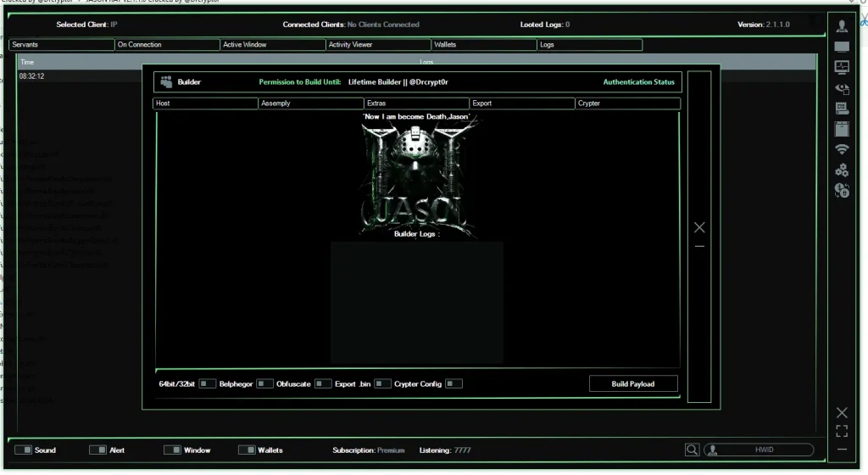Toggle the Sound checkbox in bottom bar
This screenshot has width=868, height=475.
pos(24,450)
